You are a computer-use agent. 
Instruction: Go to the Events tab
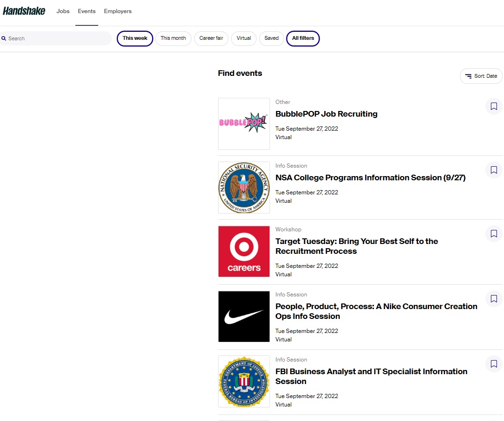coord(87,11)
